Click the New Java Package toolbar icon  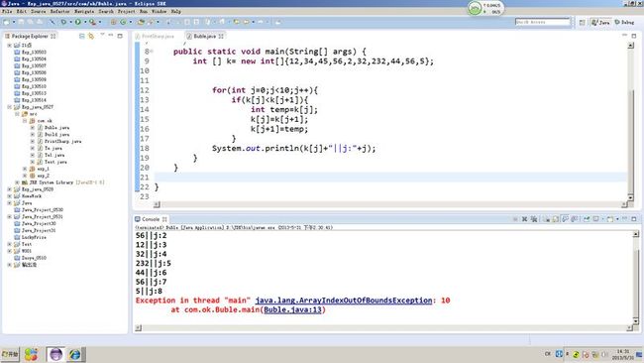tap(113, 22)
